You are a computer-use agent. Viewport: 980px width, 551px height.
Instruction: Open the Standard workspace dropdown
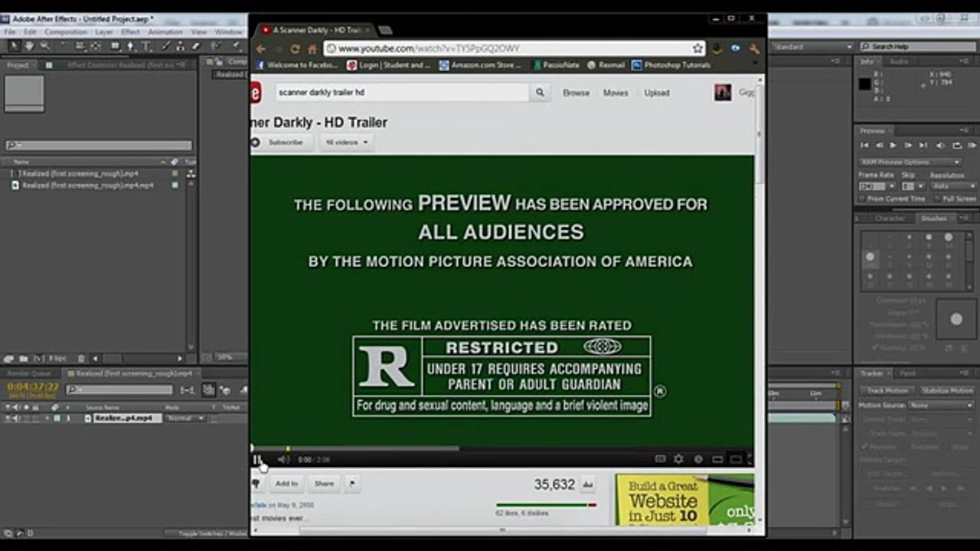point(812,47)
